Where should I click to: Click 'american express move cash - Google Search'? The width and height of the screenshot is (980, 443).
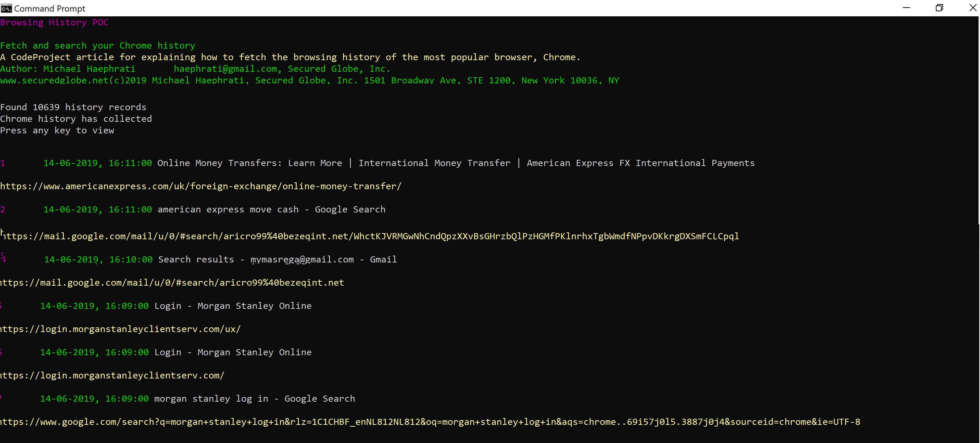point(272,210)
